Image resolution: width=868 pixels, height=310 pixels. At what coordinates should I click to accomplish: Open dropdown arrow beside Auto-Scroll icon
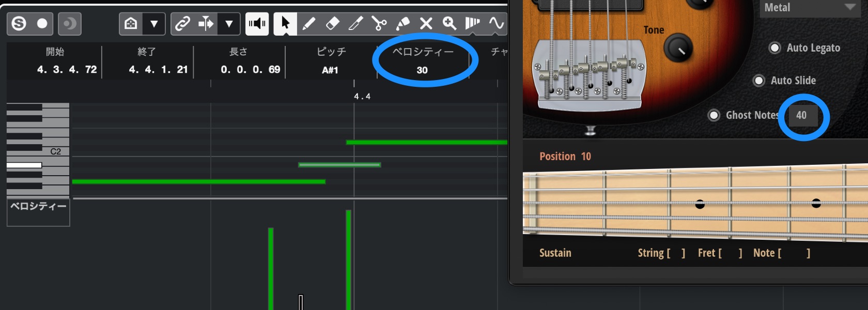click(x=229, y=24)
